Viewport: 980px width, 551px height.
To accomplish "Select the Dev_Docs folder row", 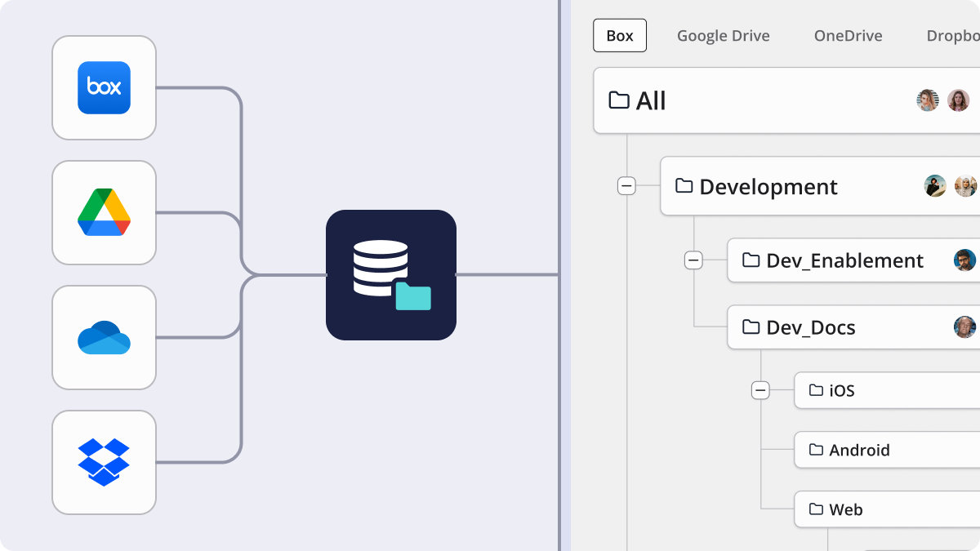I will [x=853, y=327].
